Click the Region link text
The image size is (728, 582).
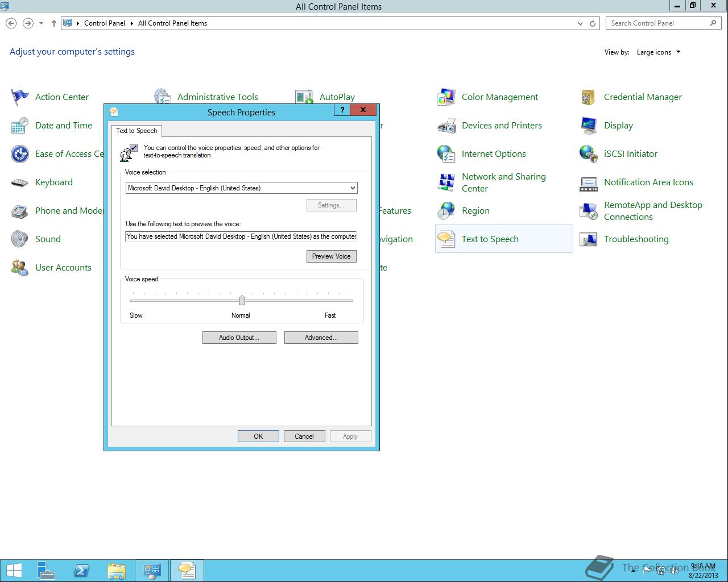[475, 211]
